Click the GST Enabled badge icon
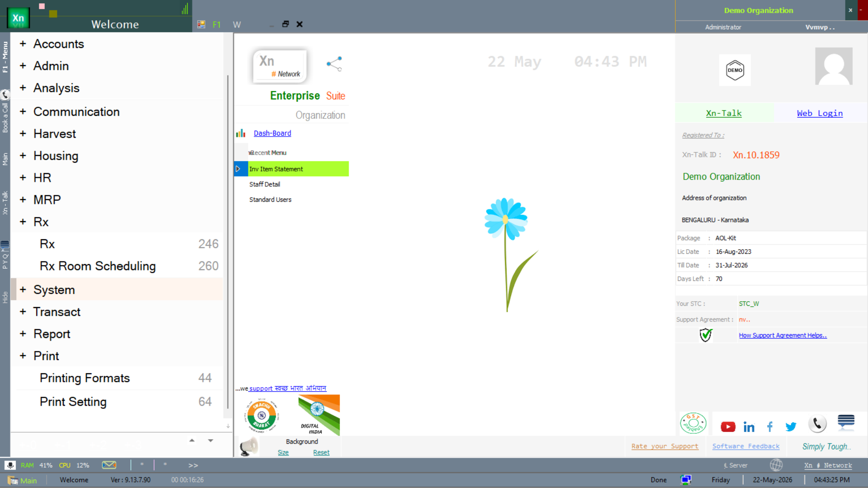The height and width of the screenshot is (488, 868). click(x=693, y=423)
